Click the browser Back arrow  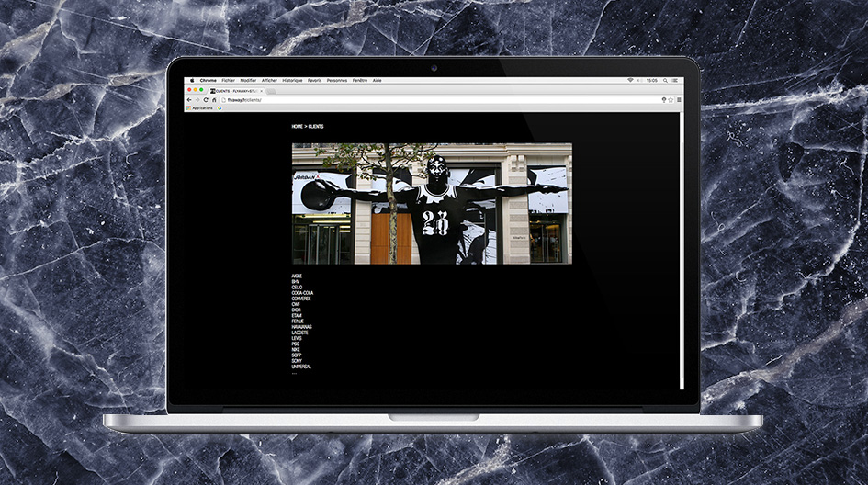[x=189, y=99]
